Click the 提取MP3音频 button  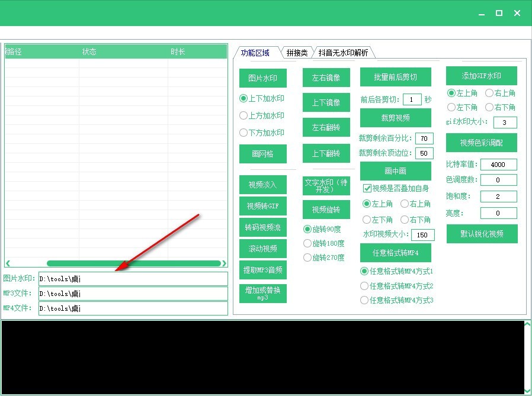(x=263, y=270)
